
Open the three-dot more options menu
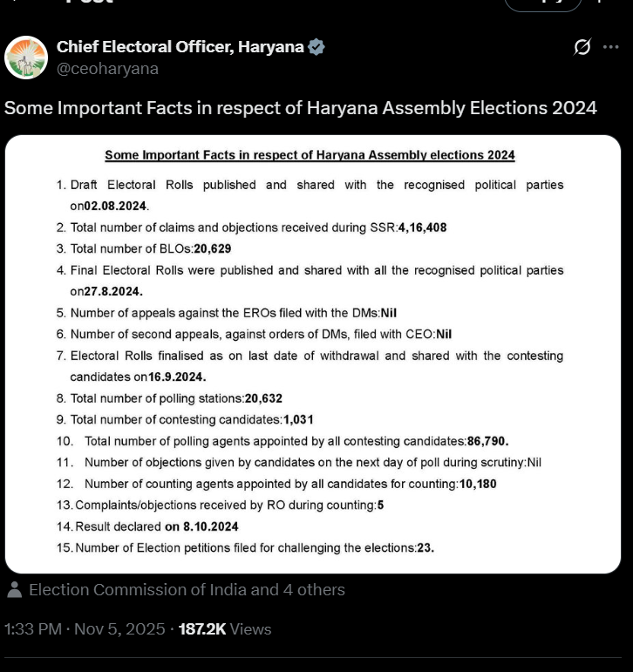pyautogui.click(x=610, y=47)
